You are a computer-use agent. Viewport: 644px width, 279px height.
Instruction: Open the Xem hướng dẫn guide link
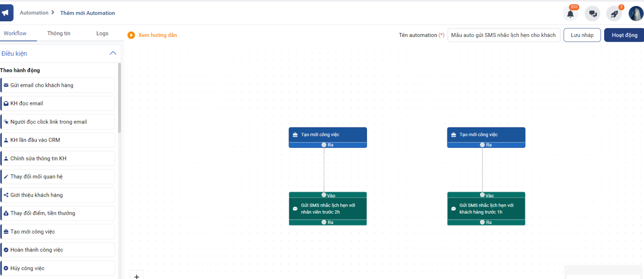point(157,35)
